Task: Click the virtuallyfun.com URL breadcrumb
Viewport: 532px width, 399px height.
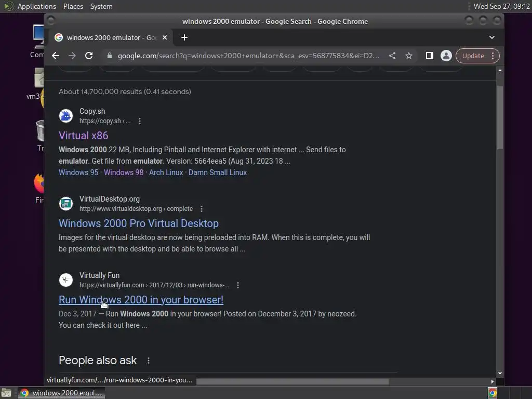Action: (x=154, y=285)
